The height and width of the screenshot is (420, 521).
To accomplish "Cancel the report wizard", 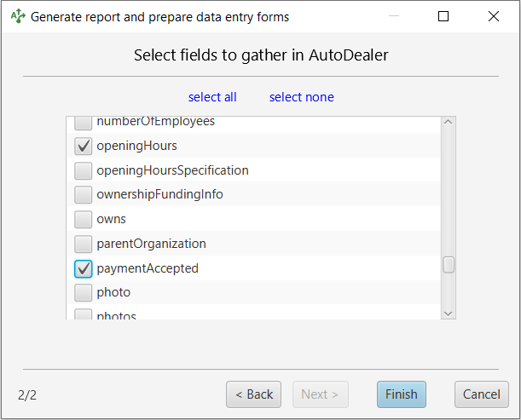I will click(482, 394).
